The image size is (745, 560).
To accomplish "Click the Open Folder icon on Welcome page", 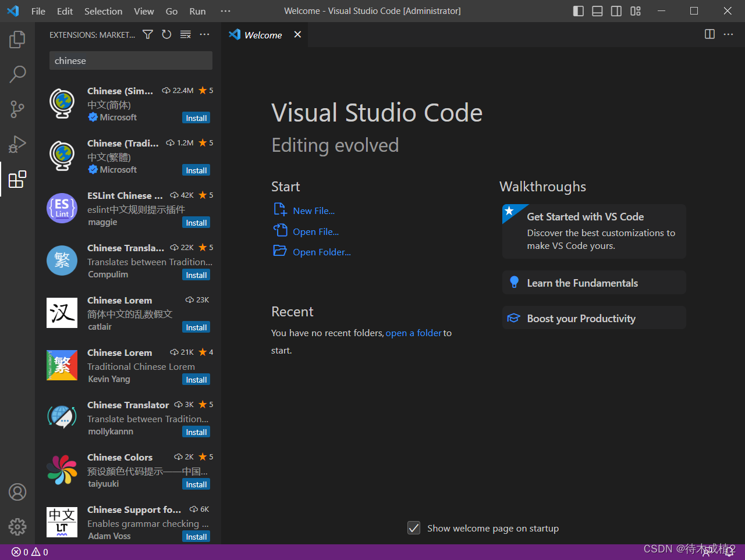I will (x=280, y=251).
